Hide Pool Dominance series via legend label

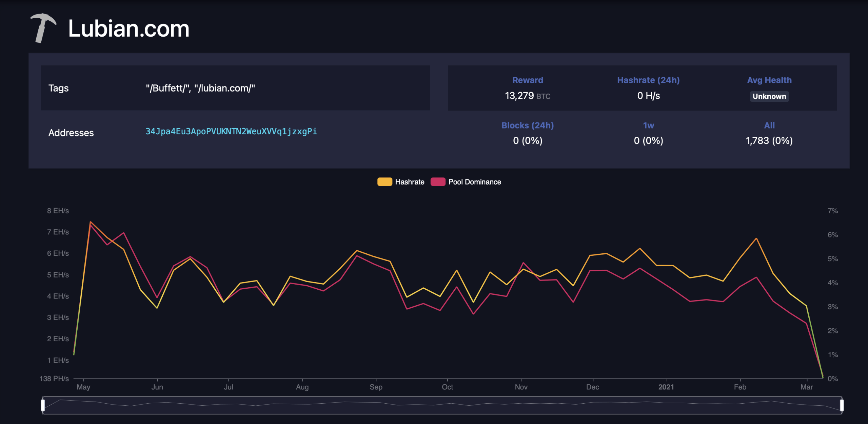(474, 182)
